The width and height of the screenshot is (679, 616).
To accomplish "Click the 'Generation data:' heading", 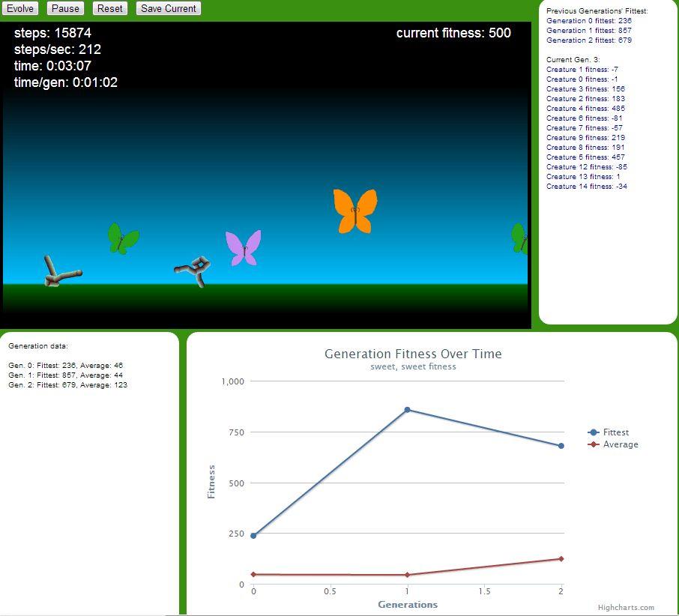I will coord(38,346).
